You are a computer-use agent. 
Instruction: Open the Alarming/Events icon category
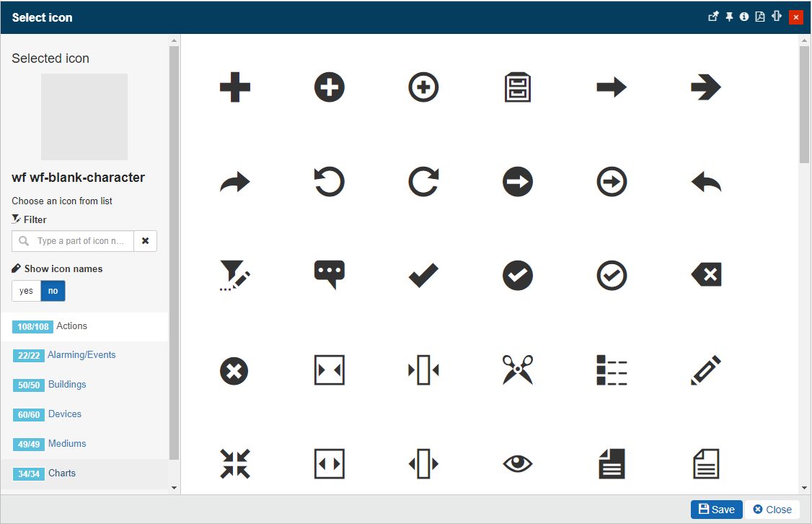point(81,354)
